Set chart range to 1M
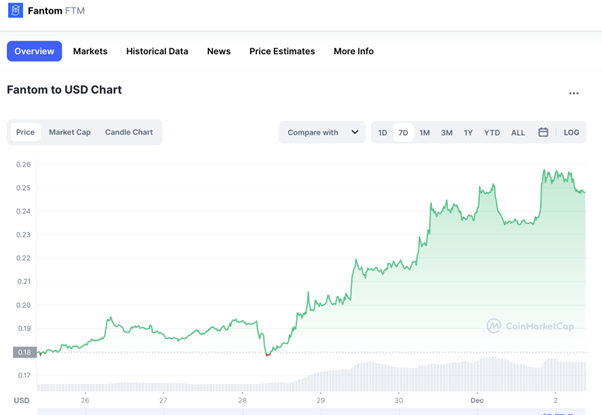The width and height of the screenshot is (602, 415). pyautogui.click(x=425, y=132)
